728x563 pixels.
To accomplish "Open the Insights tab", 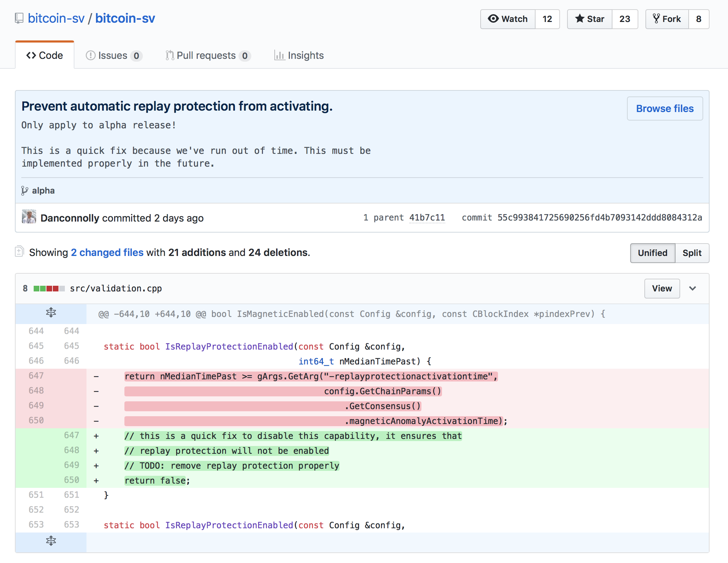I will [x=299, y=55].
